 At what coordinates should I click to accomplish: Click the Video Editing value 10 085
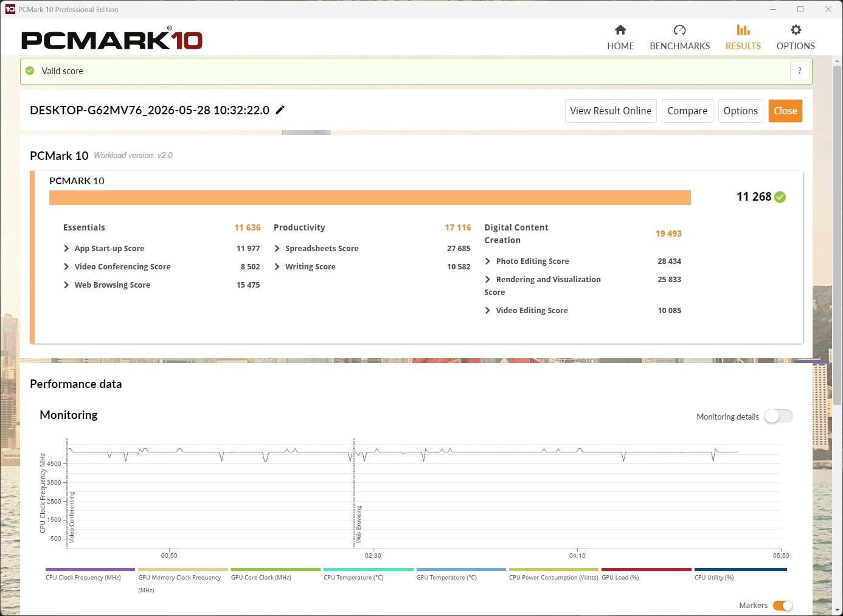(669, 310)
